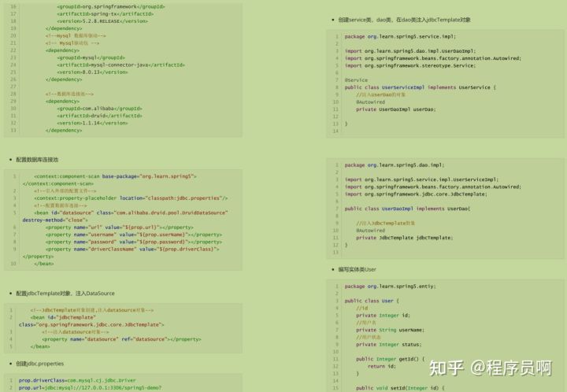Click the line "<artifactId>mysql-connector-java</artifactId>"

[120, 65]
